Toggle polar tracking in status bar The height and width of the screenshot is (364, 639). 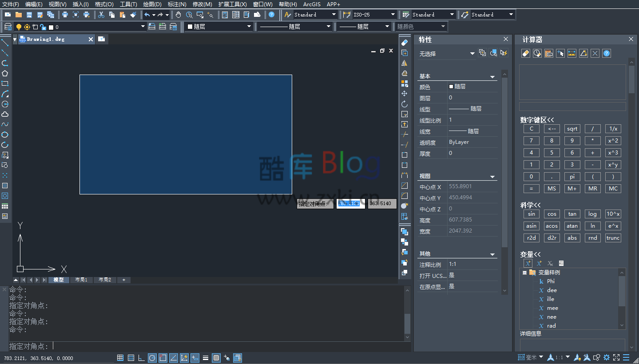(x=152, y=358)
